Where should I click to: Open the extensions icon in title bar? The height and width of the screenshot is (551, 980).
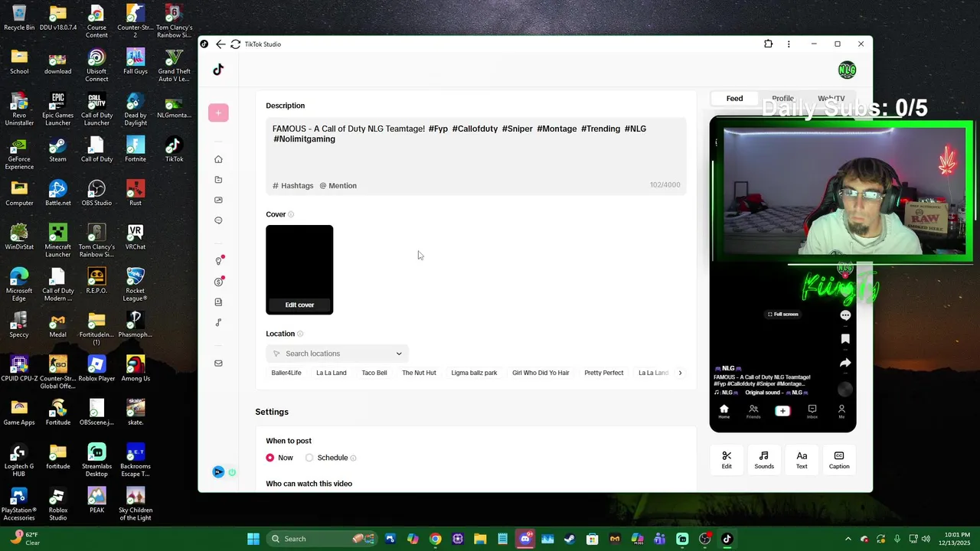point(769,44)
